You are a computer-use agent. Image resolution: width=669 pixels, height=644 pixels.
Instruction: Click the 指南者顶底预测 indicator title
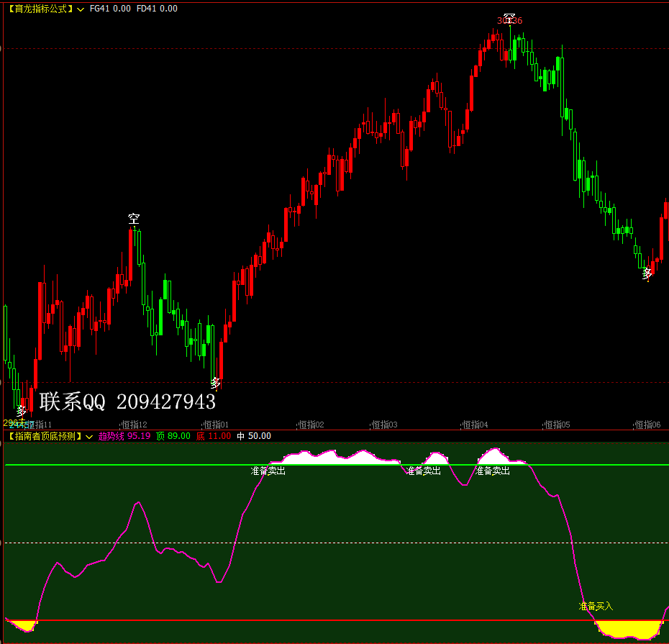(45, 436)
